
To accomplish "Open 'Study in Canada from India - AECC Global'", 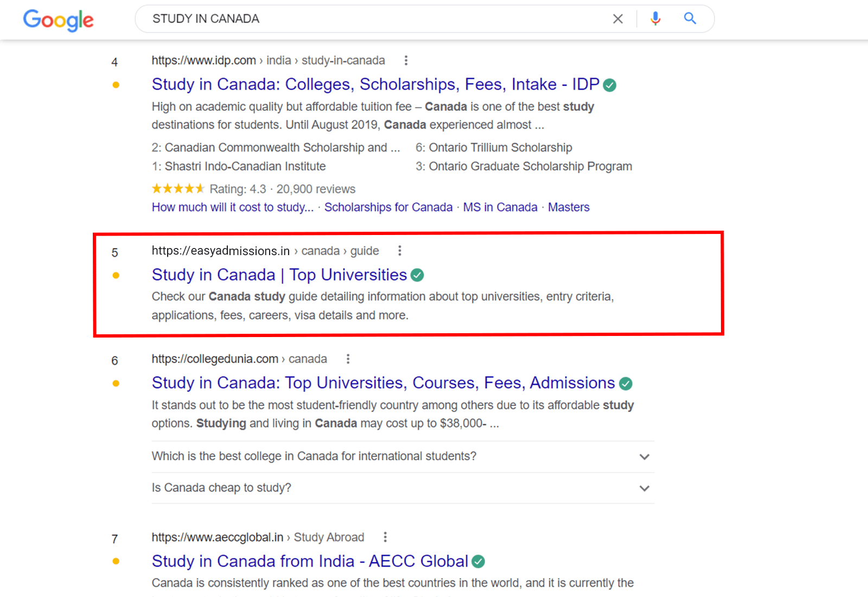I will [x=309, y=561].
